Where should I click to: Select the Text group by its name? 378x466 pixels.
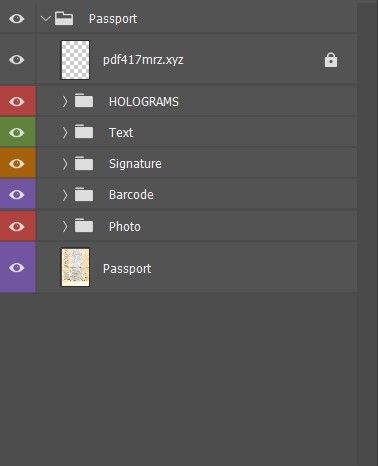pyautogui.click(x=121, y=133)
